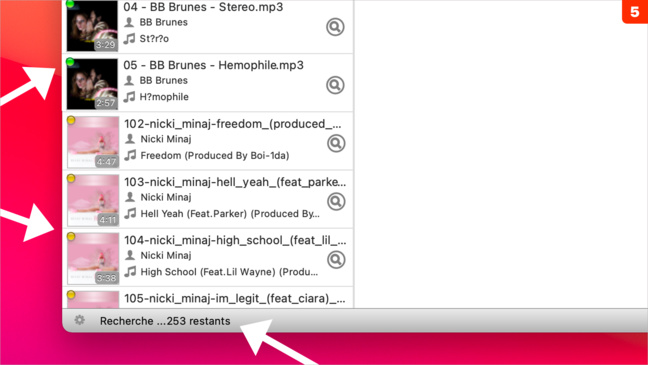Image resolution: width=648 pixels, height=365 pixels.
Task: Select album cover of nicki_minaj-high_school track
Action: 93,259
